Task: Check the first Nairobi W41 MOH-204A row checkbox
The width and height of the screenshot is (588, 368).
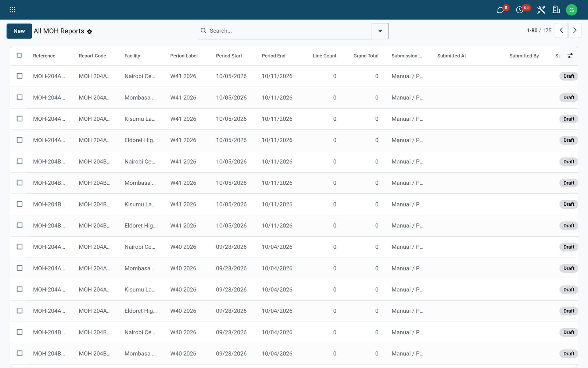Action: click(x=19, y=76)
